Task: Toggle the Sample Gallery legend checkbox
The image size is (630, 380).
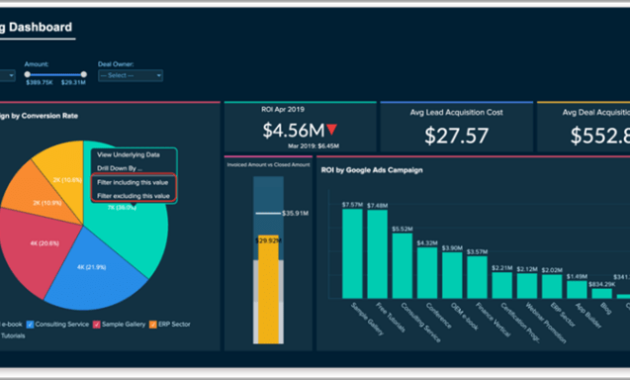Action: [96, 325]
